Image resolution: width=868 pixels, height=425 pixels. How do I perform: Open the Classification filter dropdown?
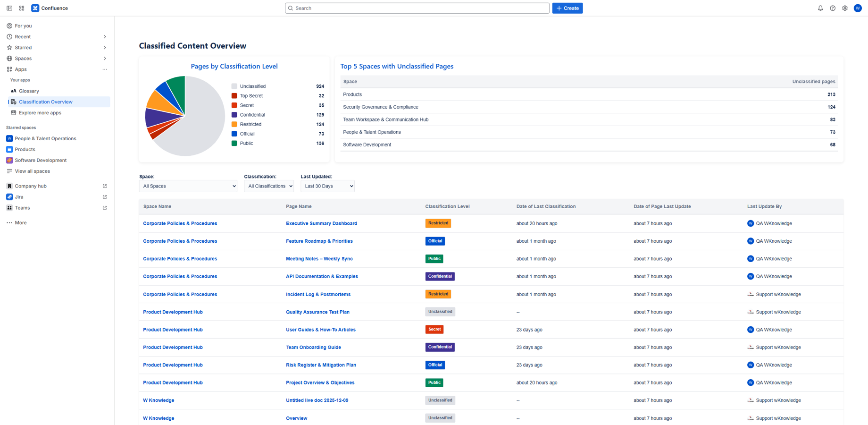(269, 186)
